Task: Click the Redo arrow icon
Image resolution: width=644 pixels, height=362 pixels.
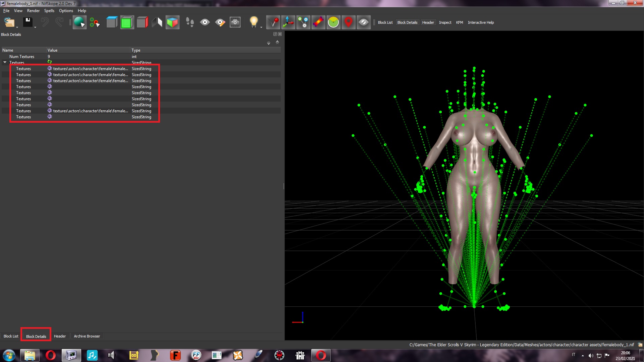Action: pos(59,22)
